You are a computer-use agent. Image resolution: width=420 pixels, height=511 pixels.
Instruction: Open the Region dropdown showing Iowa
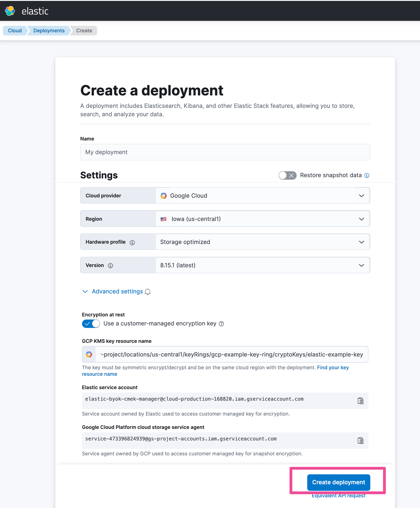[x=262, y=219]
